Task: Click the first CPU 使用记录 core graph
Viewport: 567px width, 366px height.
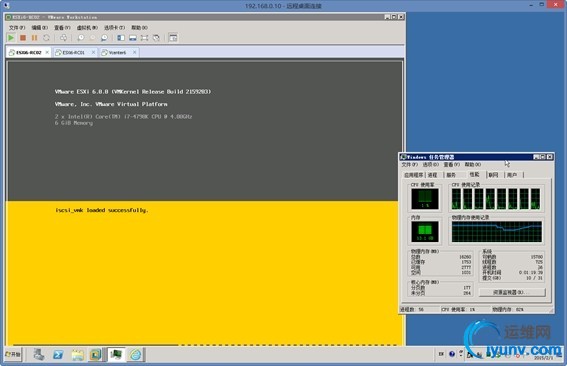Action: (x=456, y=199)
